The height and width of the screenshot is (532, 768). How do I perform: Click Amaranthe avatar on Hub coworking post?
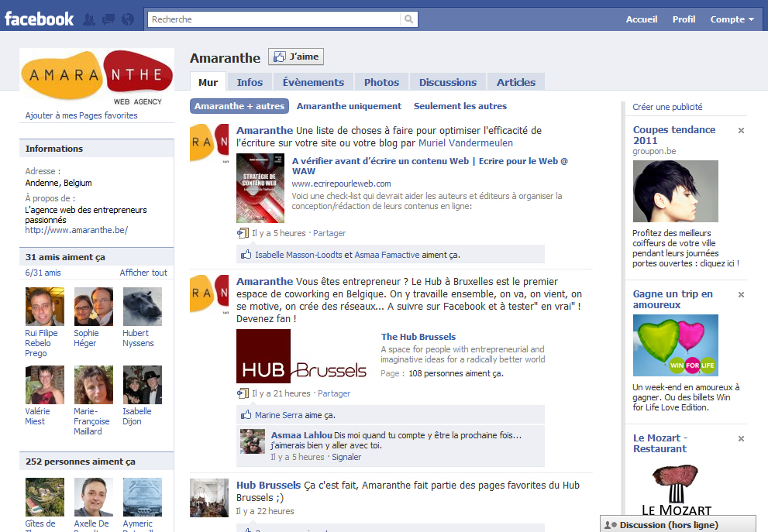click(x=209, y=293)
